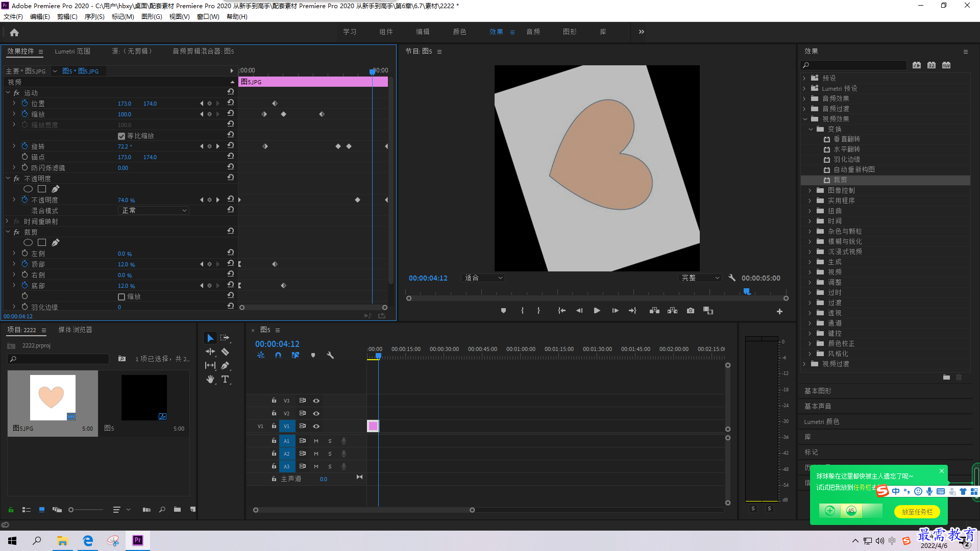This screenshot has width=980, height=551.
Task: Select the Slip tool
Action: pos(210,365)
